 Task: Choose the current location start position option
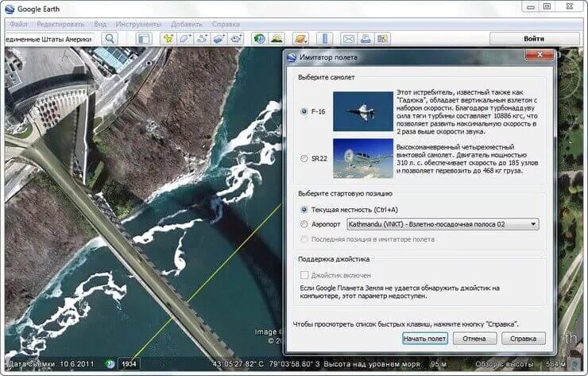coord(304,209)
